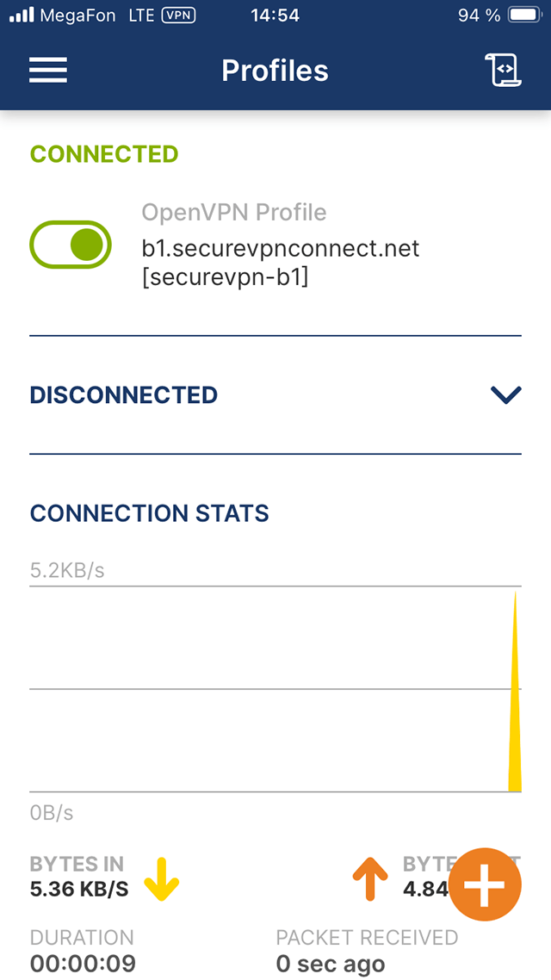Tap the orange plus add button
Image resolution: width=551 pixels, height=980 pixels.
tap(485, 884)
